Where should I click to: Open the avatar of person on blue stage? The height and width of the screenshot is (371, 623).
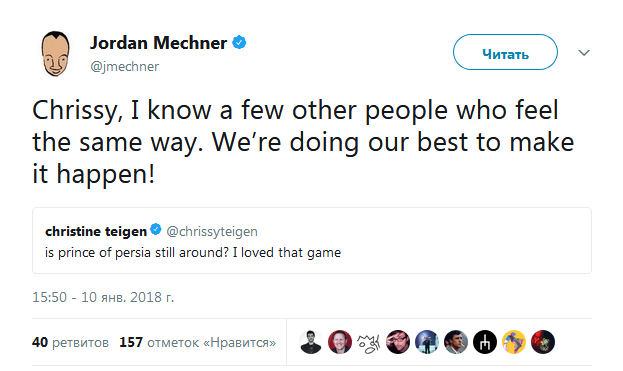point(427,342)
